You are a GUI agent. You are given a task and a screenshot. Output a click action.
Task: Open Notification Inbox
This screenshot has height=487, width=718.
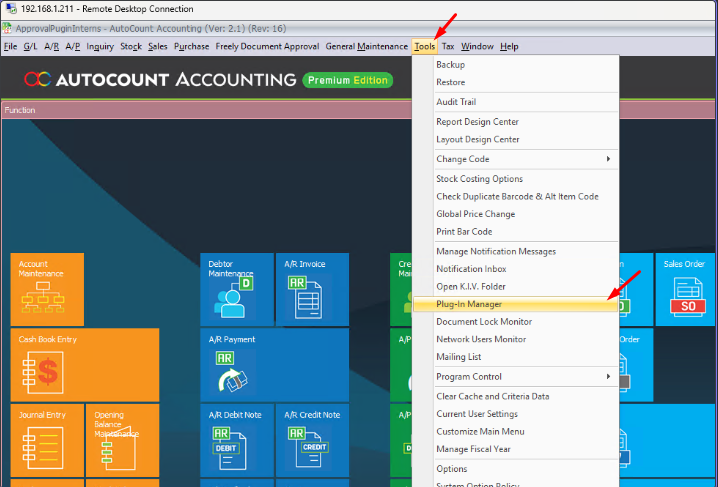pyautogui.click(x=516, y=269)
